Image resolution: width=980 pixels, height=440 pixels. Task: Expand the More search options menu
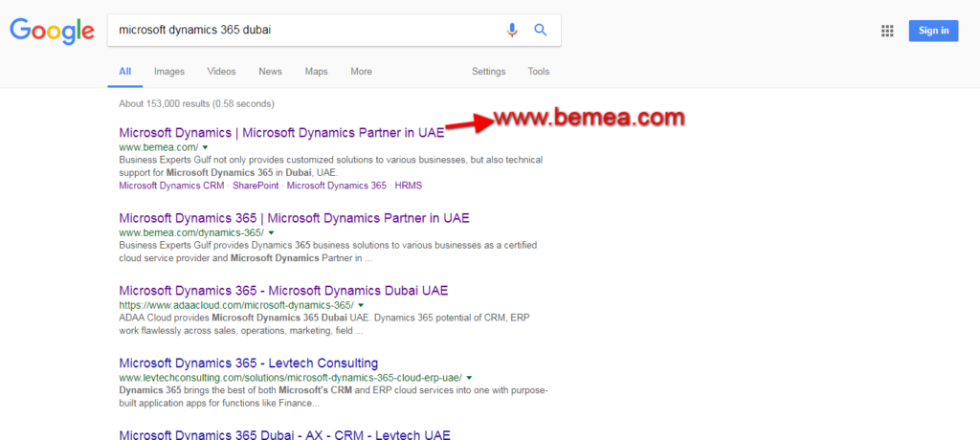361,72
